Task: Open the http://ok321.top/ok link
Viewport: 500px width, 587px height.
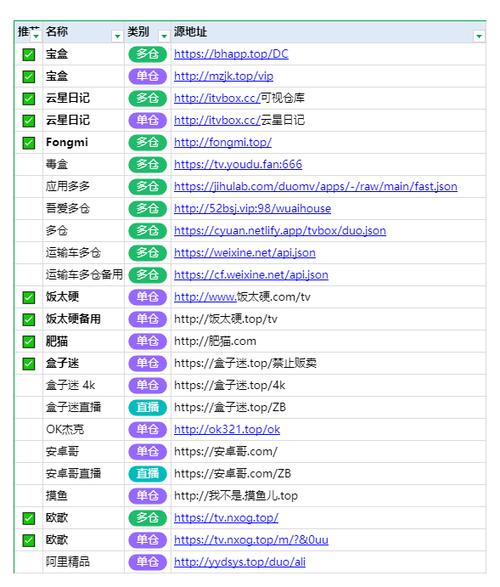Action: pyautogui.click(x=227, y=430)
